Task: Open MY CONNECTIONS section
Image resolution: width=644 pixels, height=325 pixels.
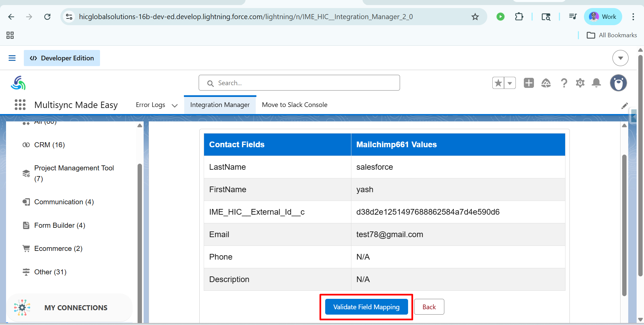Action: [69, 308]
